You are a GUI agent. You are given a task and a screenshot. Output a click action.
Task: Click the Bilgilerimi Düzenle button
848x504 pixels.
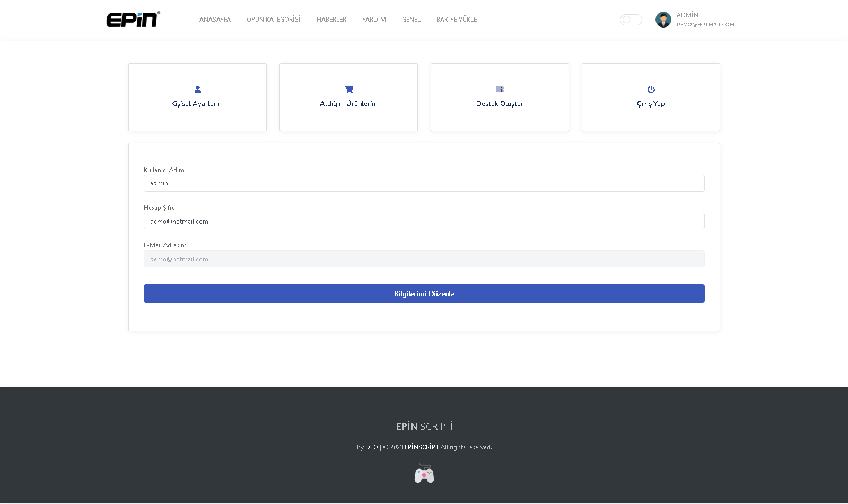click(x=424, y=294)
